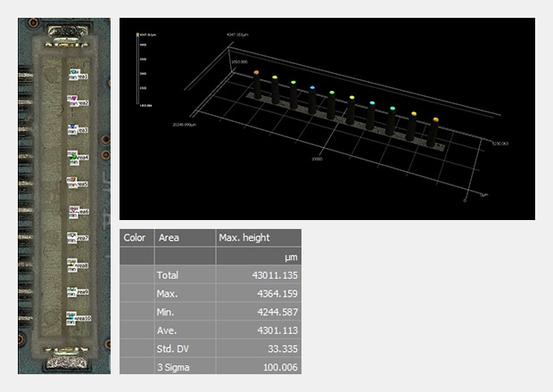Select the leftmost orange-tipped pin in 3D view
This screenshot has height=392, width=553.
[x=256, y=73]
